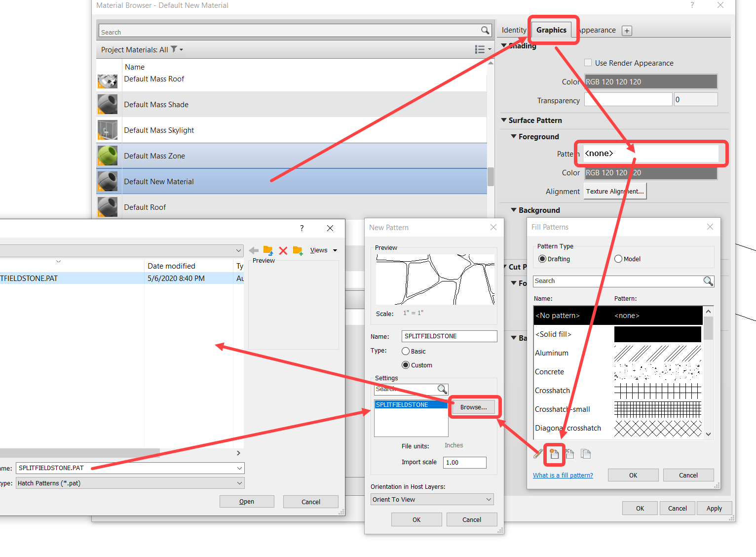Viewport: 756px width, 557px height.
Task: Collapse the Surface Pattern section
Action: tap(504, 120)
